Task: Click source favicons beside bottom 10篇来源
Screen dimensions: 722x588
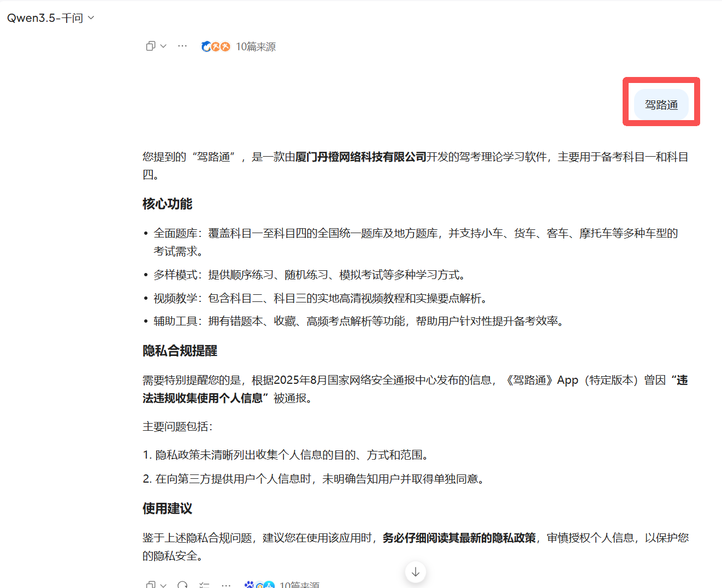Action: click(259, 585)
